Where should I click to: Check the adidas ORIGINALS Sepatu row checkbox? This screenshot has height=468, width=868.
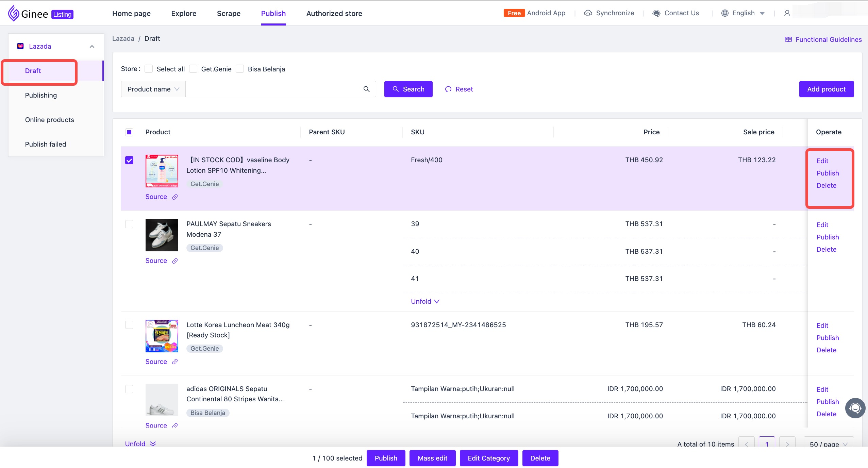pos(129,389)
